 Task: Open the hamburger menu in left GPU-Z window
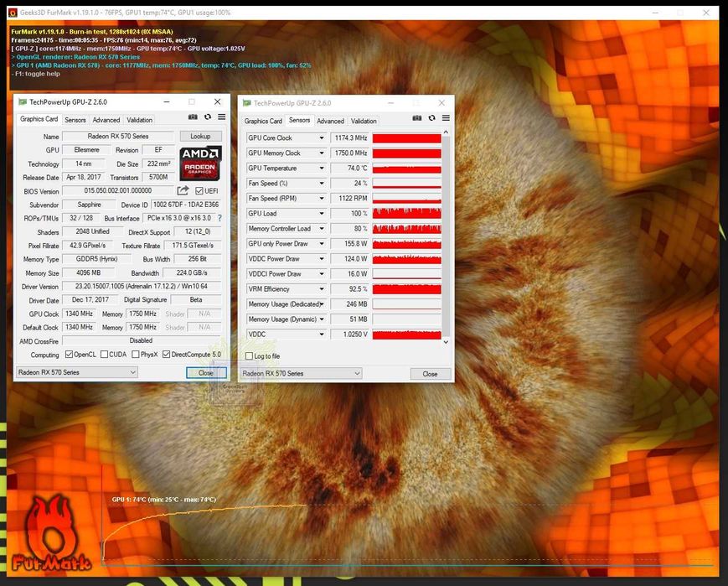221,117
